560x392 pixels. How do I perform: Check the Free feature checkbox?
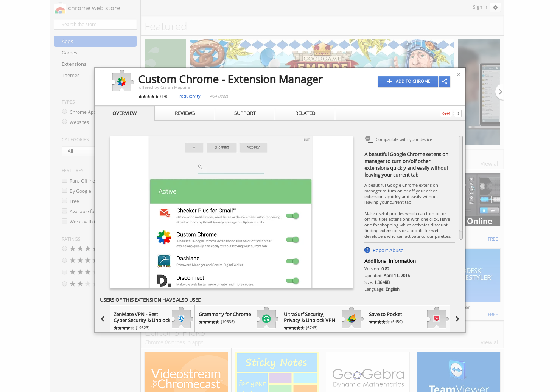pos(64,201)
